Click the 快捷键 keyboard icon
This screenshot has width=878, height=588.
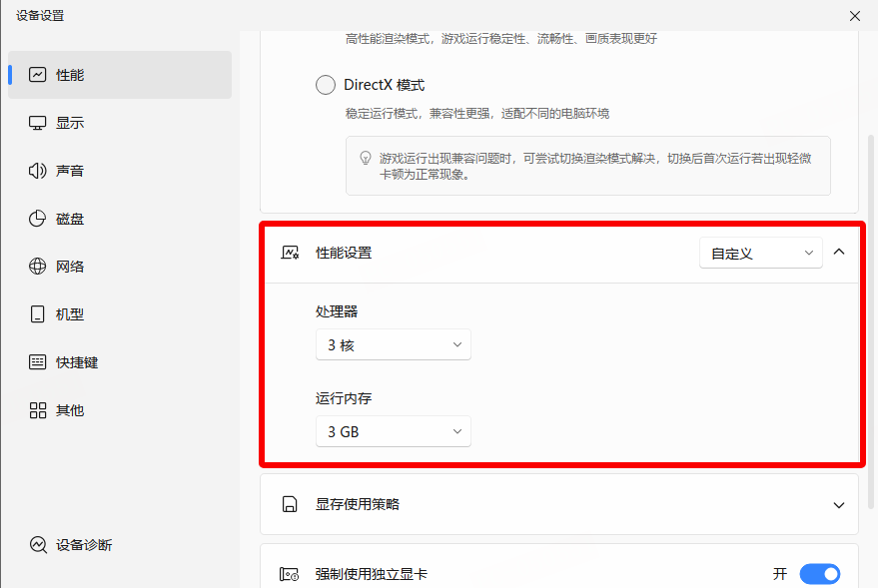pos(38,362)
